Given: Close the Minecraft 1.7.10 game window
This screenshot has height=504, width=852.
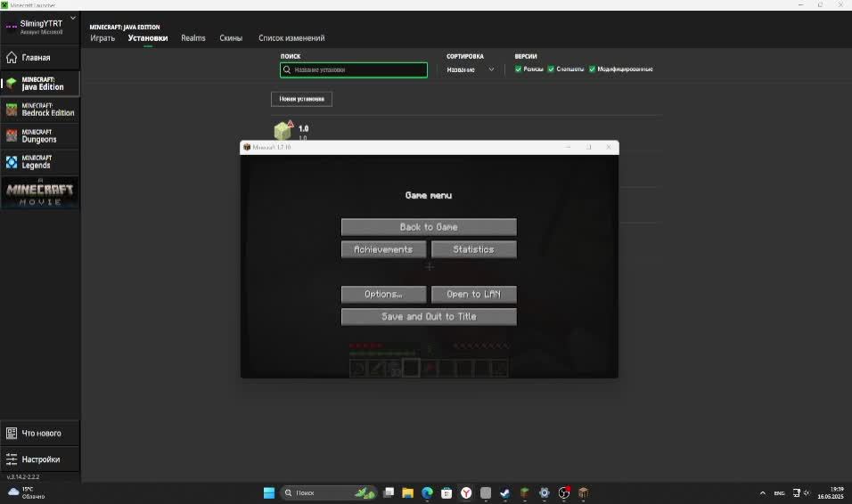Looking at the screenshot, I should coord(609,147).
